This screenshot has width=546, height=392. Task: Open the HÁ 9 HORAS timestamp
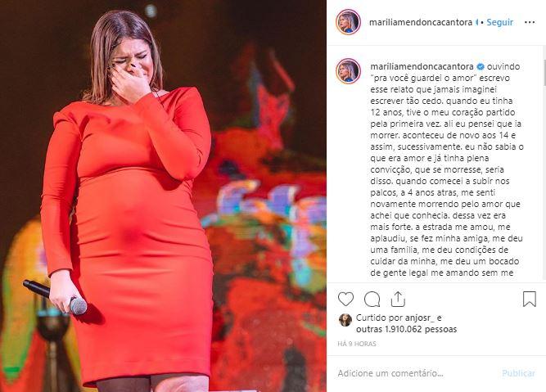[357, 344]
